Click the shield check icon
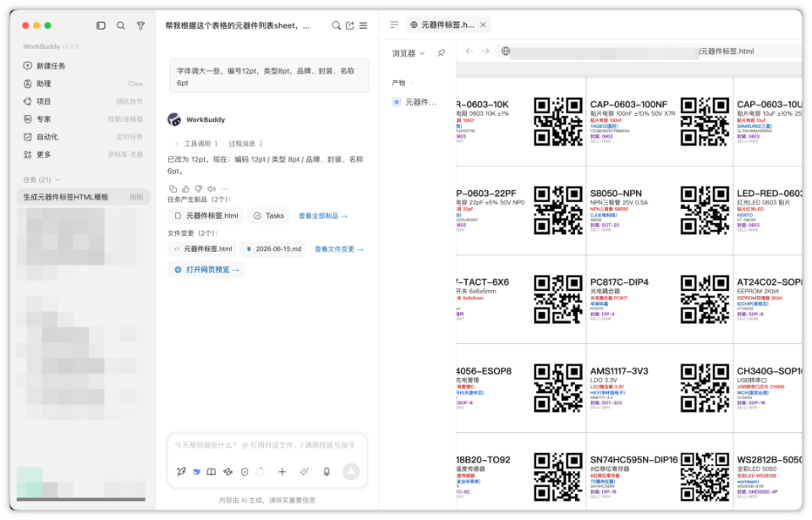 244,472
